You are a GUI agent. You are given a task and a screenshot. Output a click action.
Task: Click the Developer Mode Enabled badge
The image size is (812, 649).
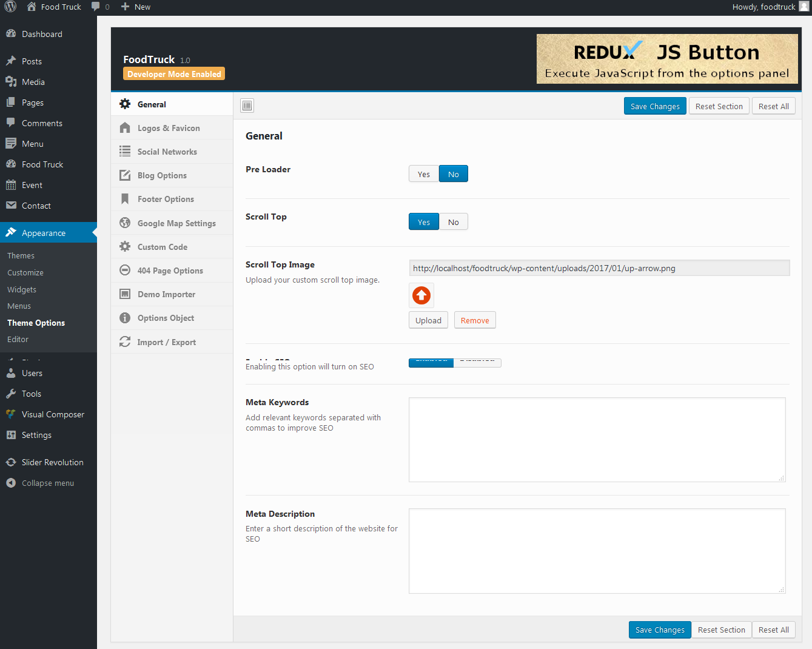(x=174, y=74)
